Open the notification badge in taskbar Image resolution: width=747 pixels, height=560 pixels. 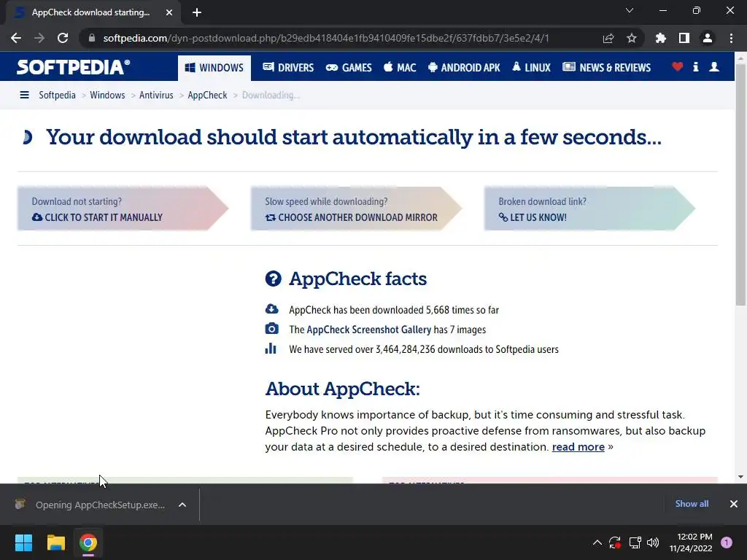(727, 542)
